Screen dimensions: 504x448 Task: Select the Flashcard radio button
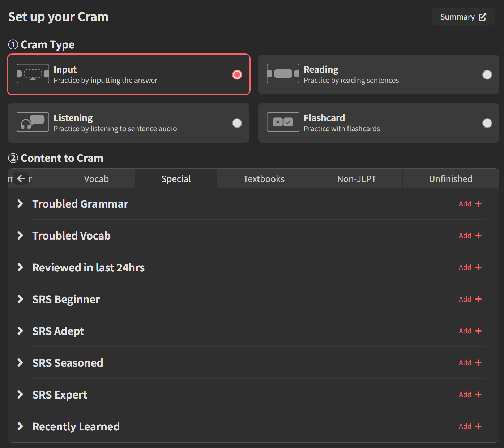(487, 123)
